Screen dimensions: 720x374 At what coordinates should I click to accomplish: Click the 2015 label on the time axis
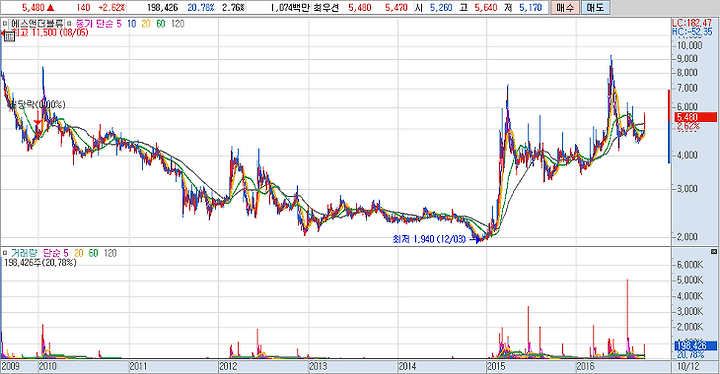pyautogui.click(x=496, y=366)
